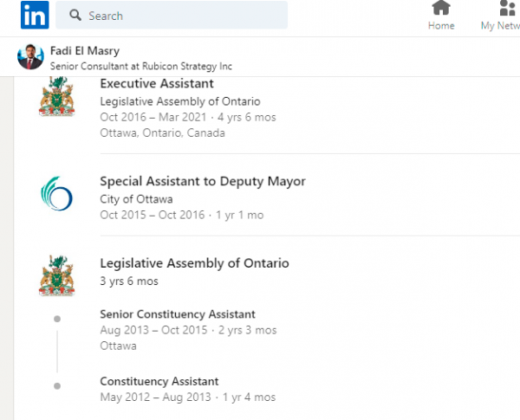Open Legislative Assembly of Ontario group heading
520x420 pixels.
pyautogui.click(x=195, y=263)
